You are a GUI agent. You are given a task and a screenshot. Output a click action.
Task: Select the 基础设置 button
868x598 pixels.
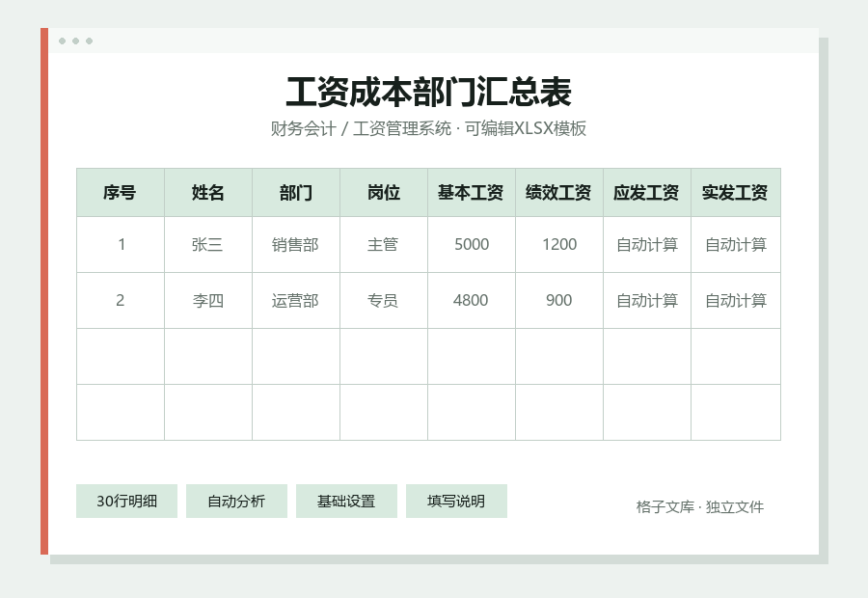[x=346, y=502]
